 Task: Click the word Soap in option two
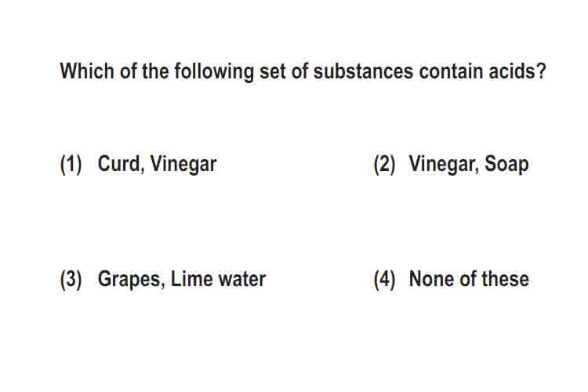point(506,165)
